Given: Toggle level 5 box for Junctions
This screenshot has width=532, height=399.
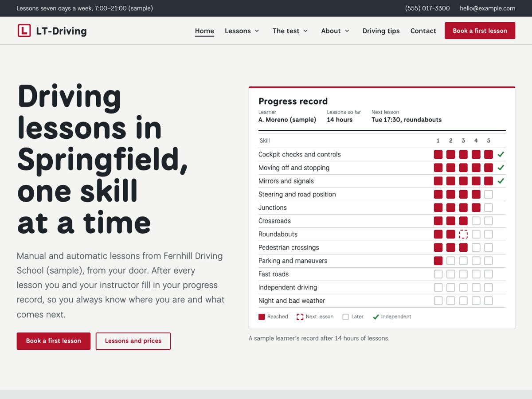Looking at the screenshot, I should tap(489, 207).
